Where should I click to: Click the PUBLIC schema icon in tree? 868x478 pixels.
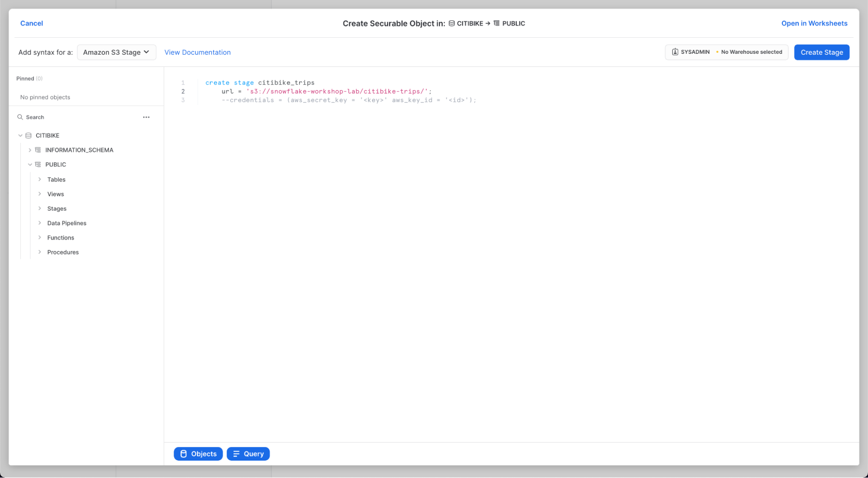[x=38, y=165]
